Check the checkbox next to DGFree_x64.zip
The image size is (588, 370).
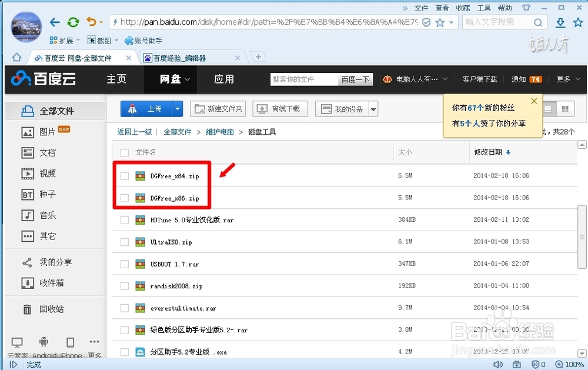pyautogui.click(x=125, y=175)
